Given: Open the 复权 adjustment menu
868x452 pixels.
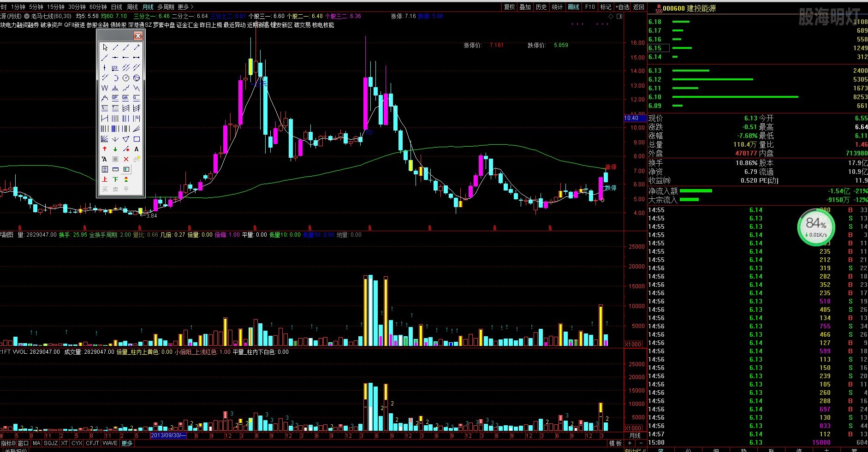Looking at the screenshot, I should (509, 7).
